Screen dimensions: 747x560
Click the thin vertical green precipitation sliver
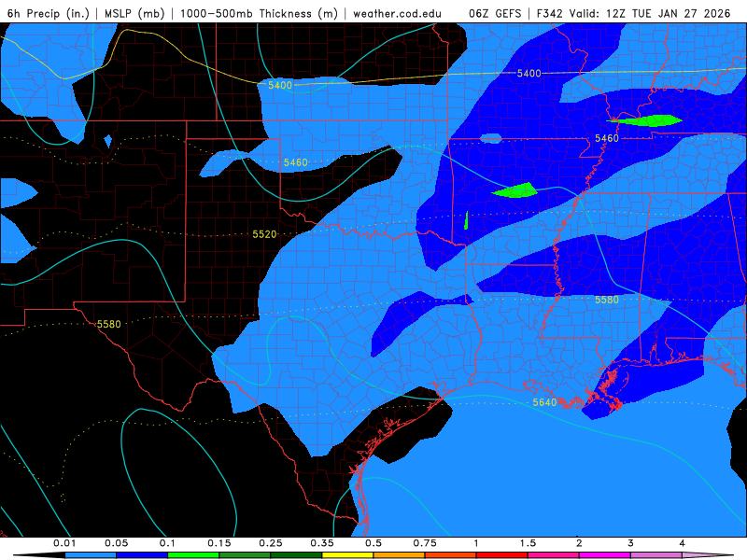coord(466,220)
